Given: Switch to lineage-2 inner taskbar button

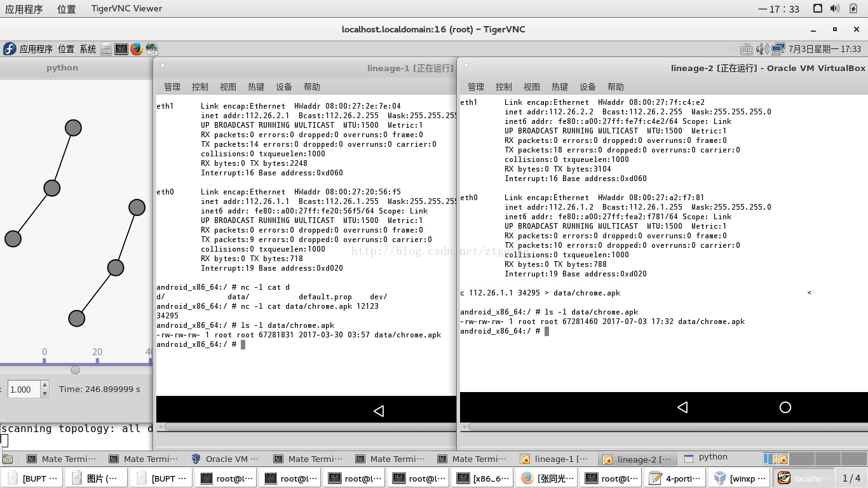Looking at the screenshot, I should [637, 459].
